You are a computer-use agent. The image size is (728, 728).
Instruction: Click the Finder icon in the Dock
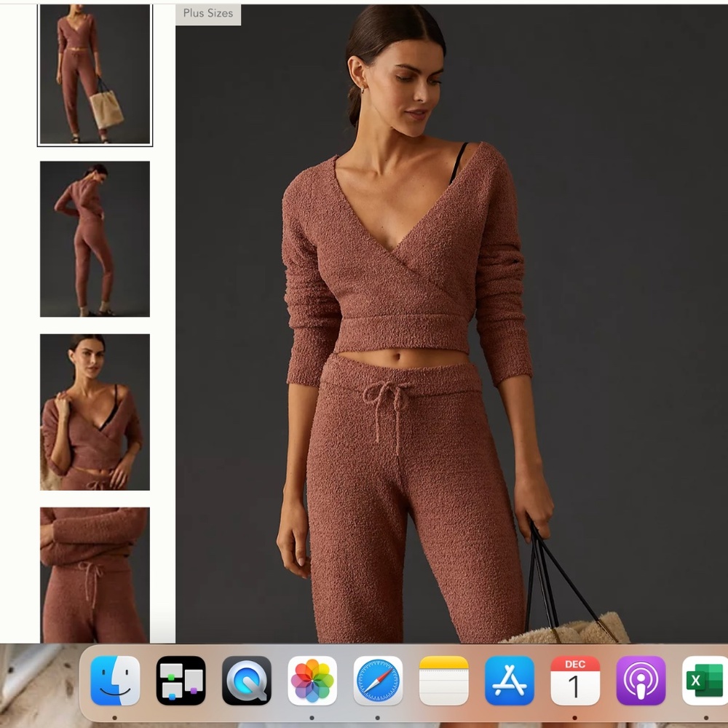click(x=115, y=681)
